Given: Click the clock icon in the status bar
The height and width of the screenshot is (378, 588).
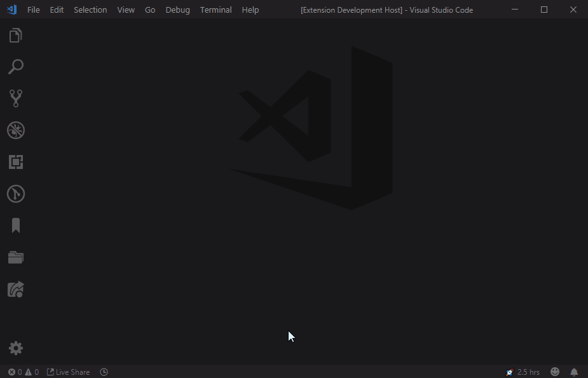Looking at the screenshot, I should coord(104,372).
